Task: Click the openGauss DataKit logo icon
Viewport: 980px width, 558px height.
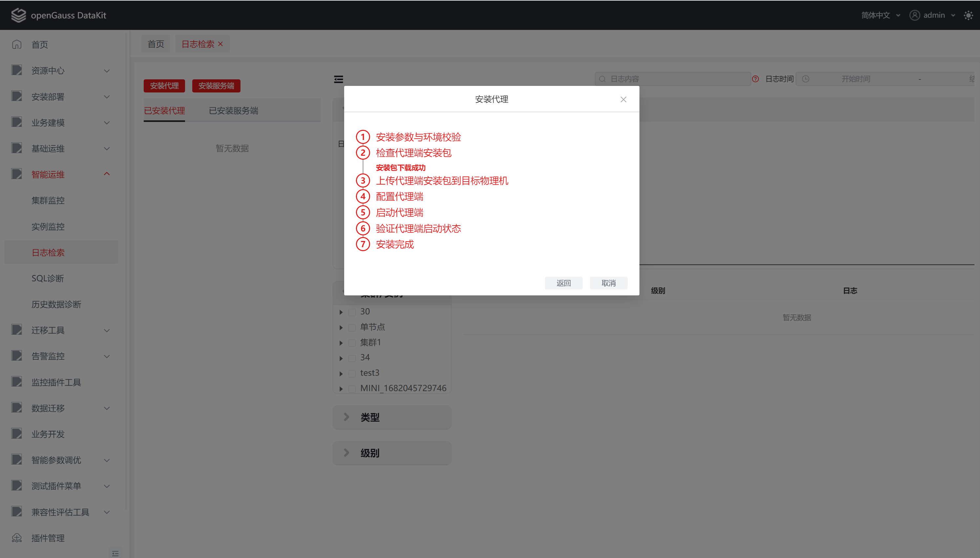Action: pyautogui.click(x=18, y=15)
